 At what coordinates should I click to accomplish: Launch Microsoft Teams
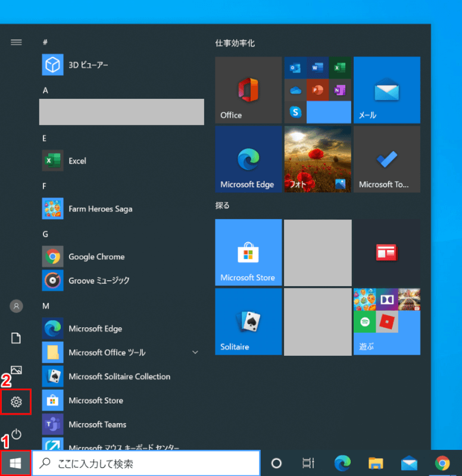[x=121, y=424]
